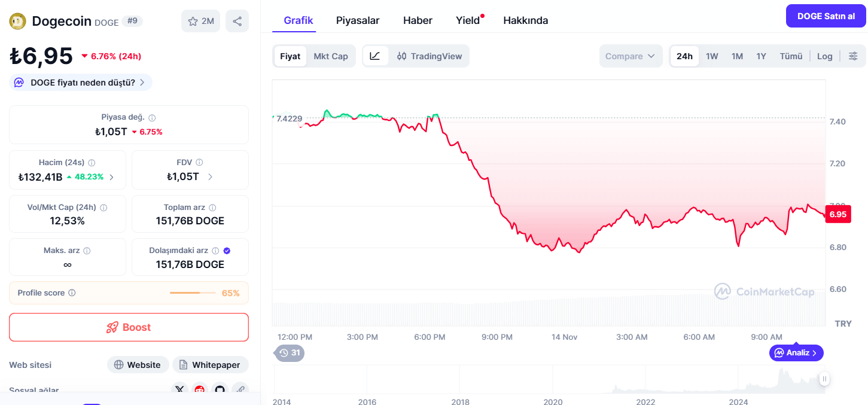Open the Compare dropdown
868x405 pixels.
click(x=631, y=56)
